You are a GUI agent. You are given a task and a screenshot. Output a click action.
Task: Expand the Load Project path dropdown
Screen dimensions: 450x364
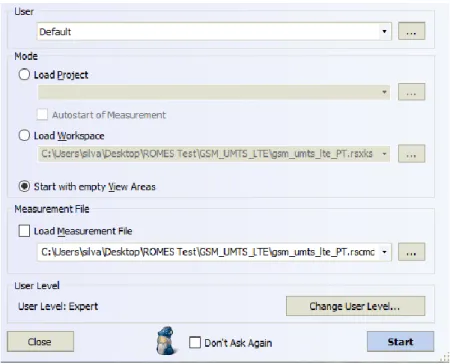(x=384, y=92)
